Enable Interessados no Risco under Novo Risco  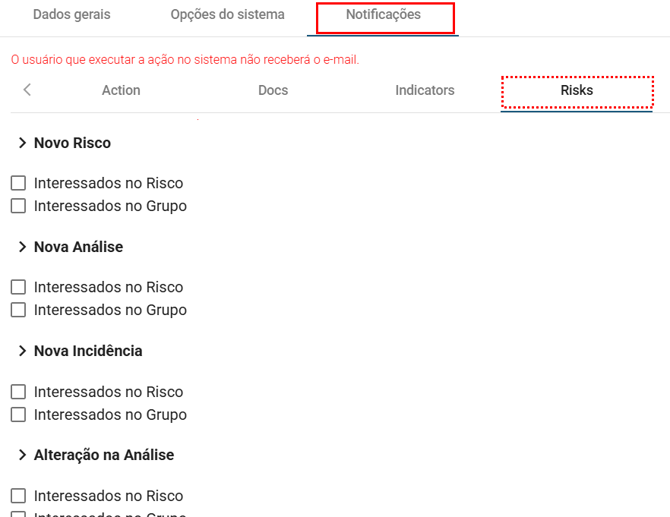click(18, 183)
